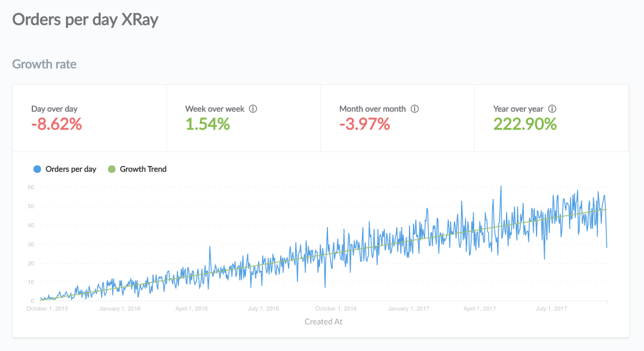Screen dimensions: 644x351
Task: Click the Month over month label
Action: (x=373, y=109)
